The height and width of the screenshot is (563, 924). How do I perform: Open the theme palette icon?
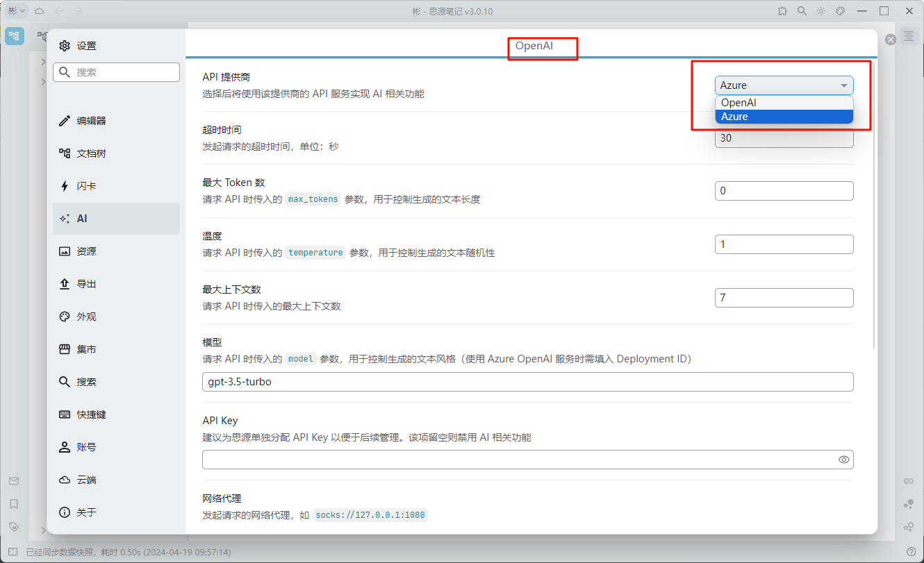tap(840, 11)
